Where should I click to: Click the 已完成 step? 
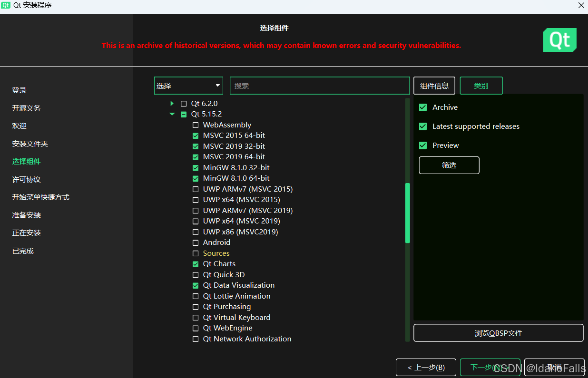click(23, 251)
